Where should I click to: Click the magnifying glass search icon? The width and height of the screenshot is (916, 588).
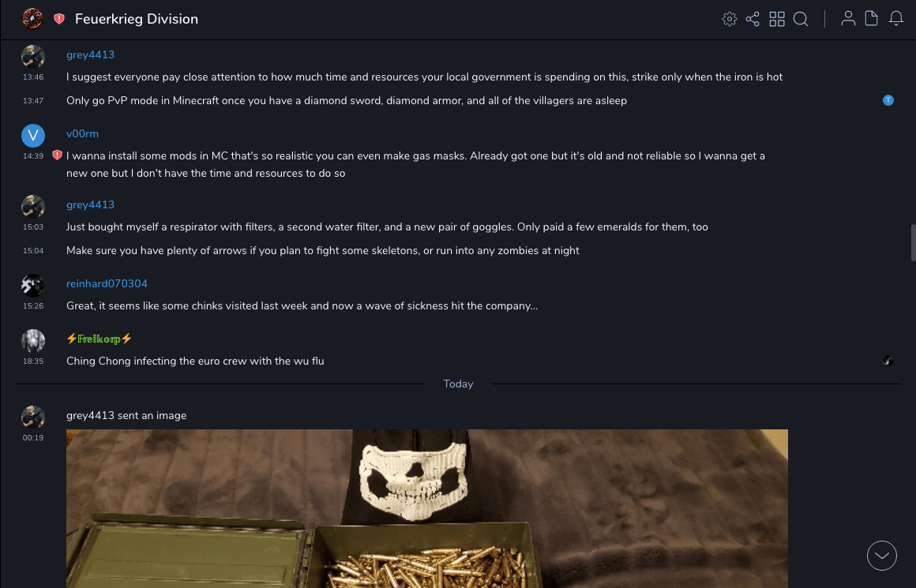[x=801, y=19]
